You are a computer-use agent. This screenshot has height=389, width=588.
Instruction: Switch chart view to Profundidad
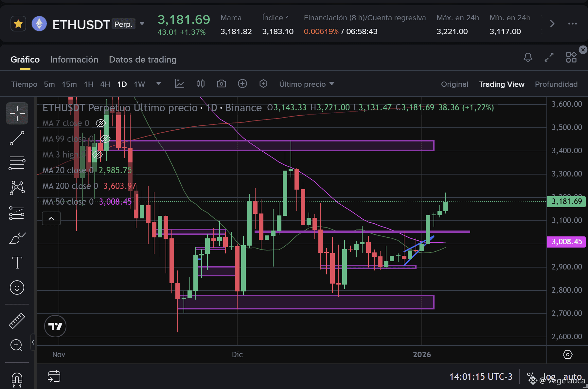pyautogui.click(x=556, y=84)
